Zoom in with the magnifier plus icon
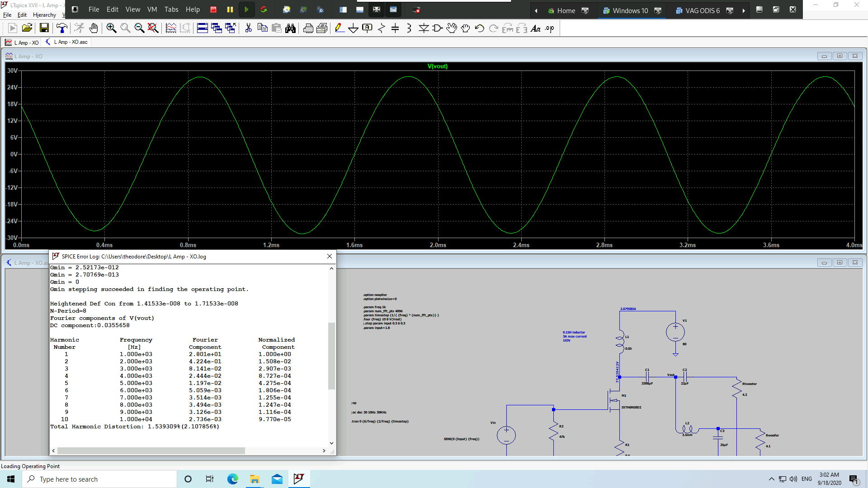 pos(111,28)
